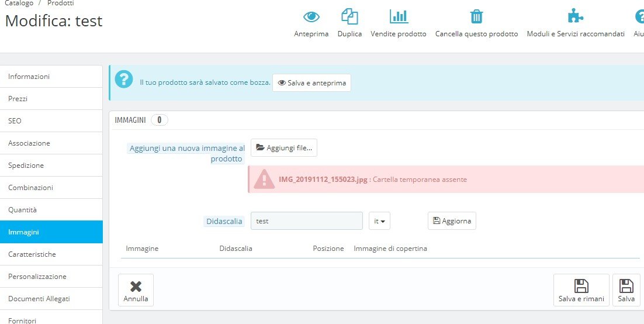Viewport: 644px width, 324px height.
Task: Click the Didascalia column header
Action: tap(236, 249)
